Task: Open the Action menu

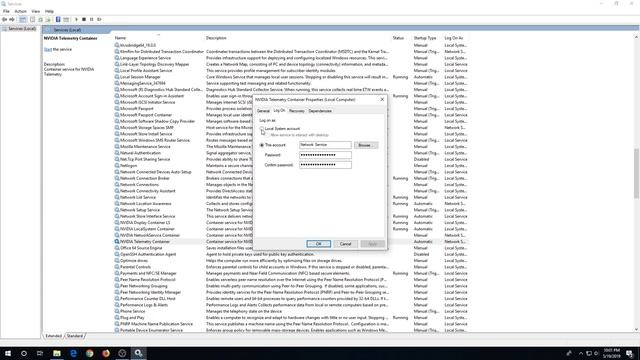Action: point(20,11)
